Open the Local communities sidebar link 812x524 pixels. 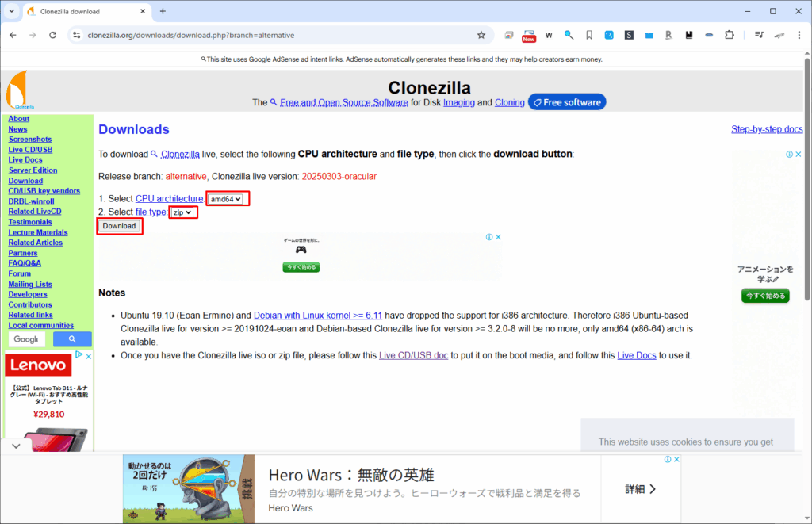coord(41,325)
